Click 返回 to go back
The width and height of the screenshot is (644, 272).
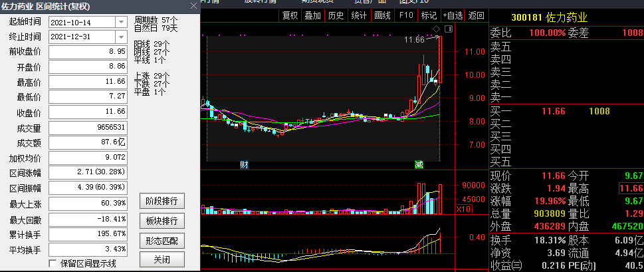point(476,15)
